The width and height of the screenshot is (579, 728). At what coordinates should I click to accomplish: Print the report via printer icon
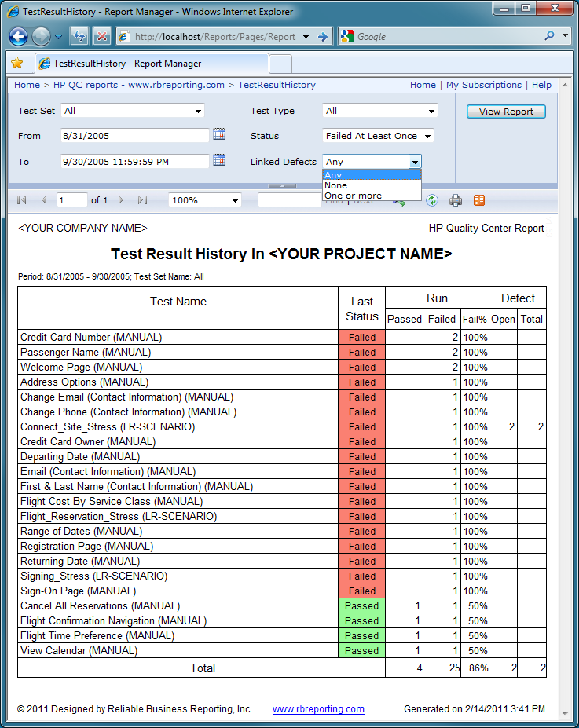pyautogui.click(x=456, y=200)
